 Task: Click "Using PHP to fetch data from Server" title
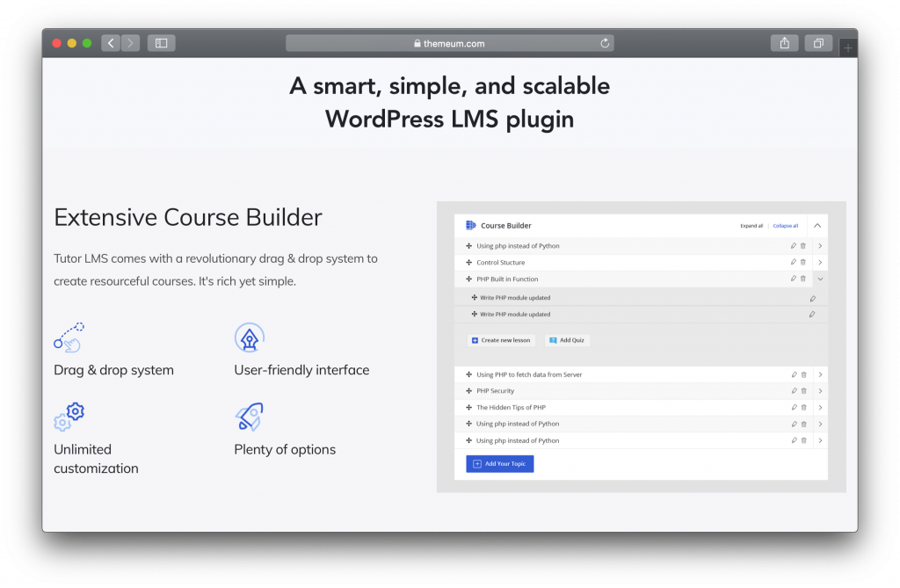[529, 374]
